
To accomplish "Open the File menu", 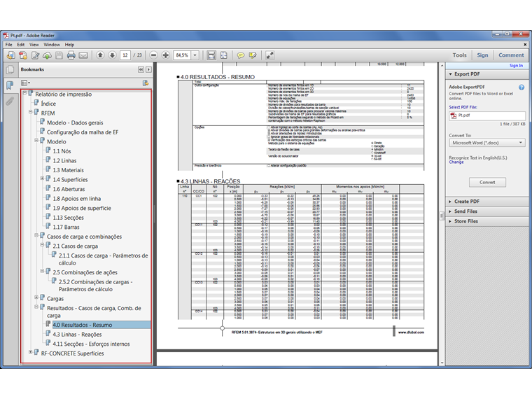I will point(9,44).
